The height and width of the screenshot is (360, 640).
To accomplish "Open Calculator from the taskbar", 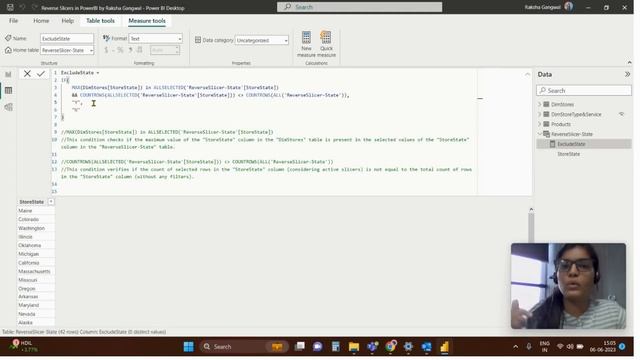I will 336,347.
